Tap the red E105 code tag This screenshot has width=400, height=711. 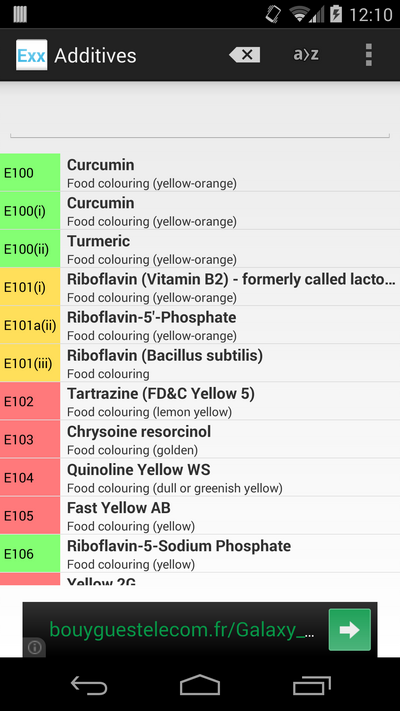(x=30, y=515)
